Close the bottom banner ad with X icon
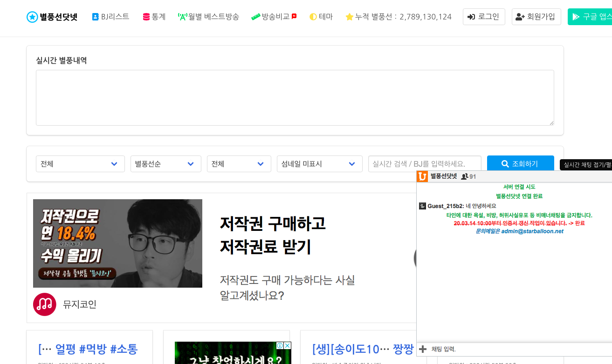The height and width of the screenshot is (364, 612). coord(288,345)
